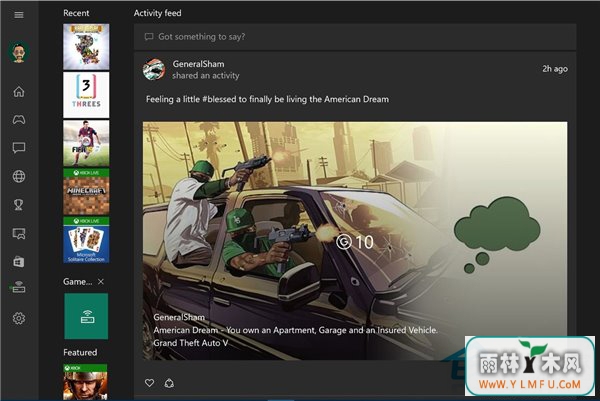Click the green game streaming tile
Screen dimensions: 600x401
tap(86, 316)
